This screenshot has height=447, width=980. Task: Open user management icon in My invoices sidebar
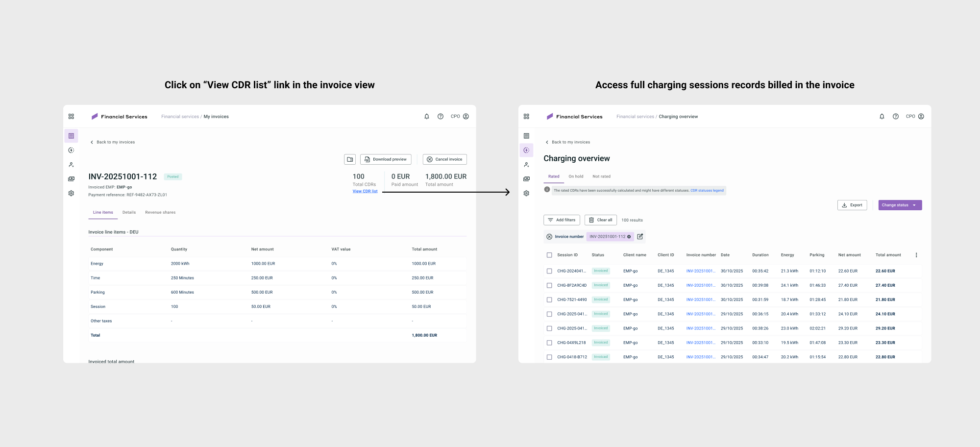click(71, 165)
